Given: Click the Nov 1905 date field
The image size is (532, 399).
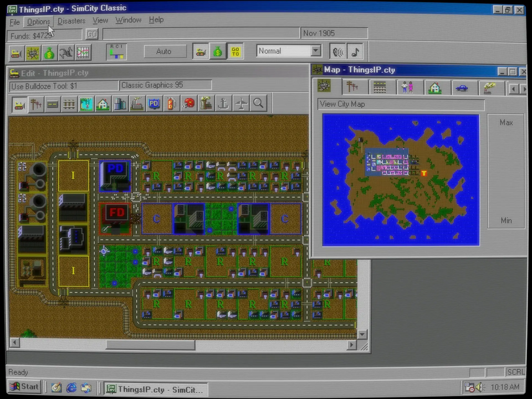Looking at the screenshot, I should [x=334, y=33].
